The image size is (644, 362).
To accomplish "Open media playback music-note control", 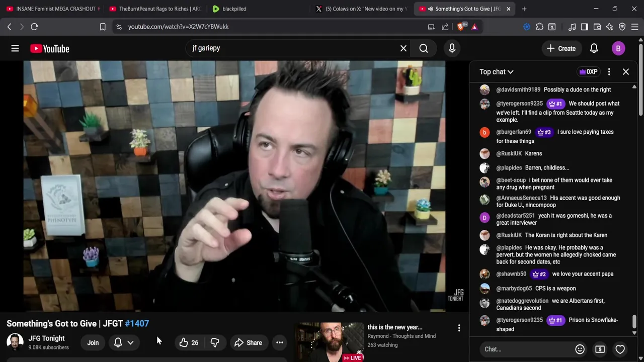I will coord(572,27).
